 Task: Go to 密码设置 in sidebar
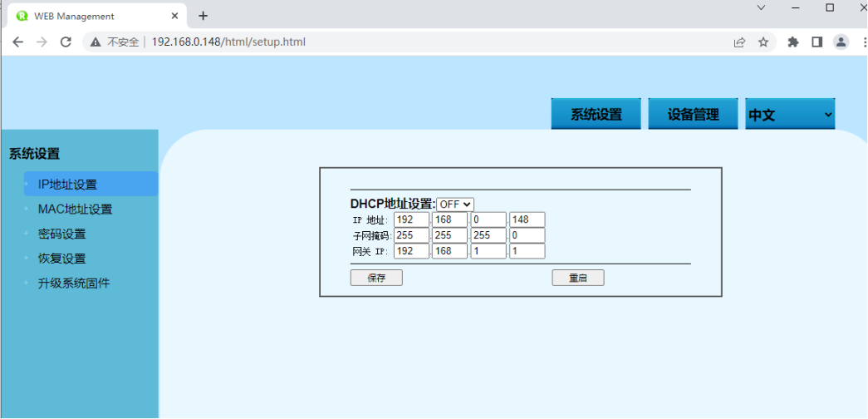[61, 234]
